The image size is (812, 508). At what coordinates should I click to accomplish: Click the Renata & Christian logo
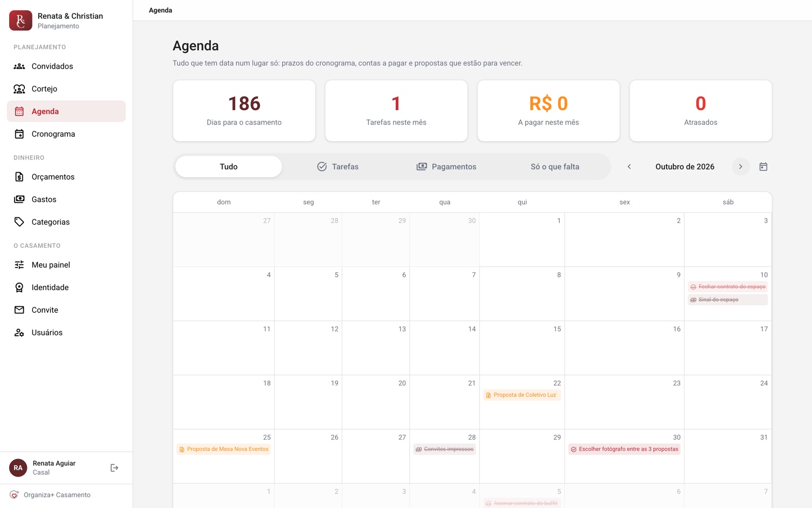[21, 21]
